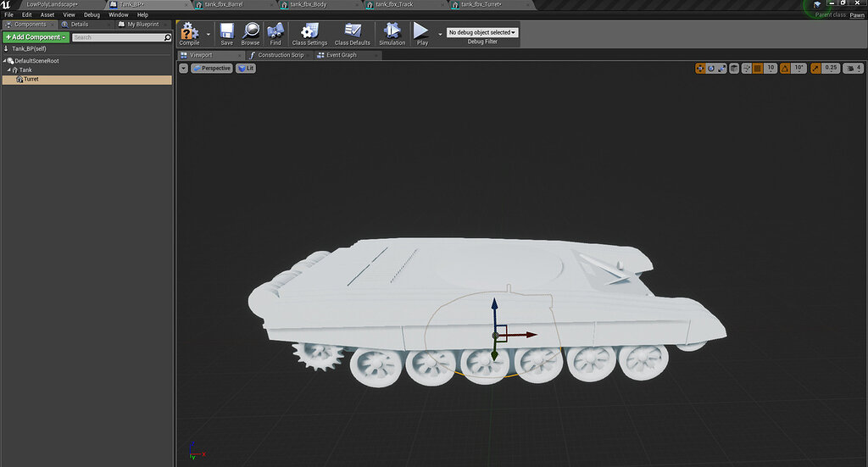868x467 pixels.
Task: Start Simulation from the toolbar
Action: [392, 31]
